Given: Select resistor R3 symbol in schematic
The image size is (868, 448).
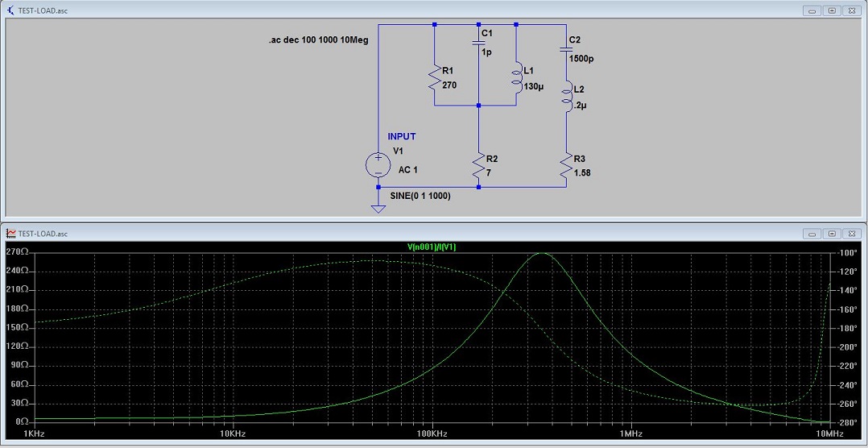Looking at the screenshot, I should pos(566,165).
